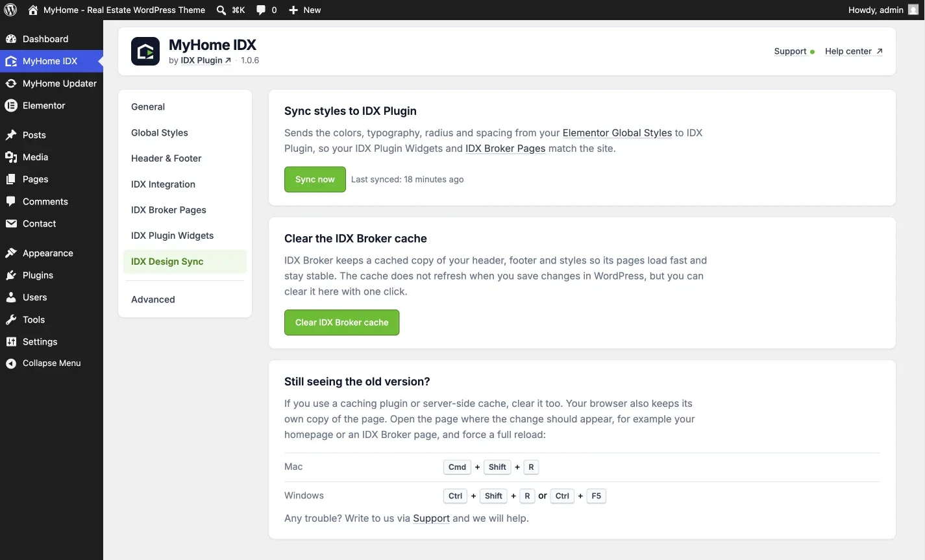Image resolution: width=925 pixels, height=560 pixels.
Task: Click the Posts pushpin icon
Action: tap(11, 135)
